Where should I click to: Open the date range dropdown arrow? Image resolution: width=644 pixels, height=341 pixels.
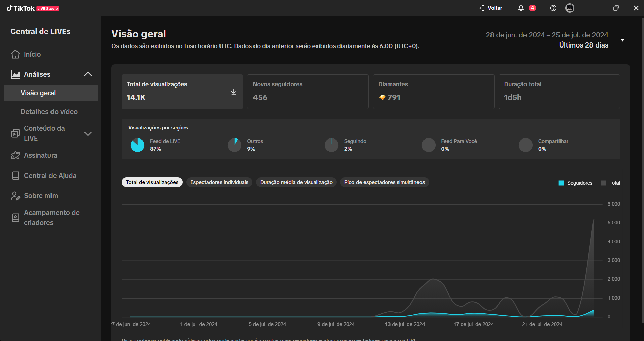(622, 40)
